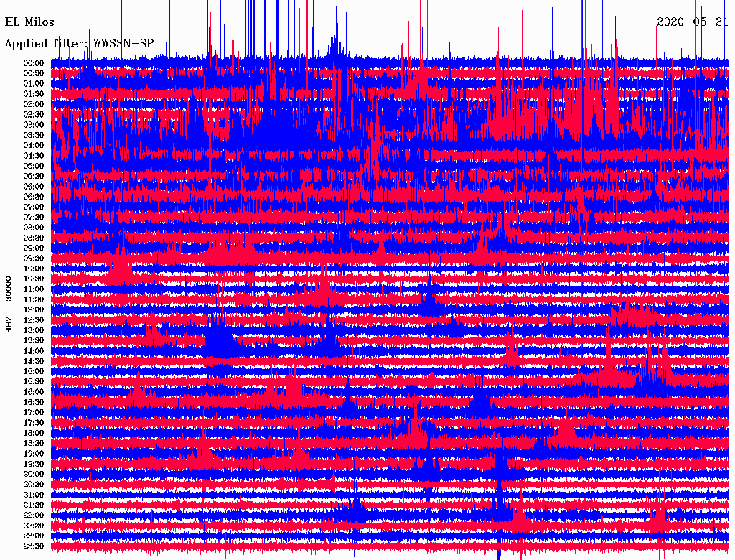Click the 09:30 time label
This screenshot has height=560, width=735.
click(34, 258)
